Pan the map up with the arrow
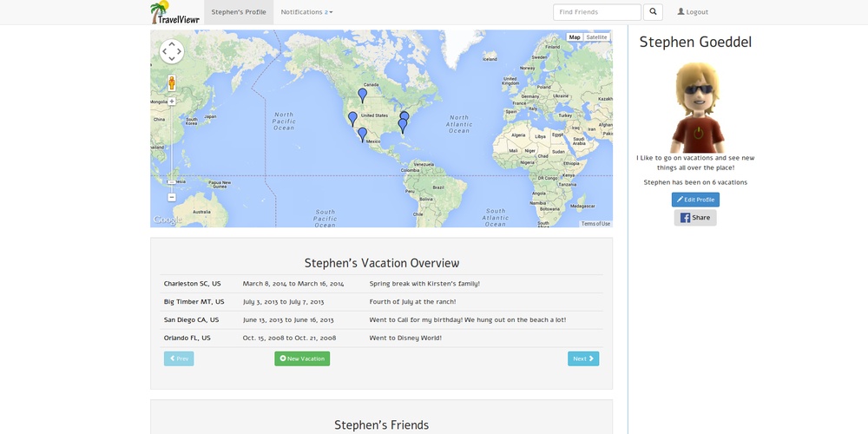 [x=172, y=43]
